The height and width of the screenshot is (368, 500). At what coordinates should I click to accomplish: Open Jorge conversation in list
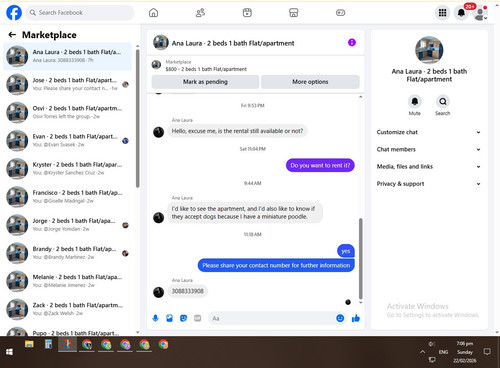[67, 225]
